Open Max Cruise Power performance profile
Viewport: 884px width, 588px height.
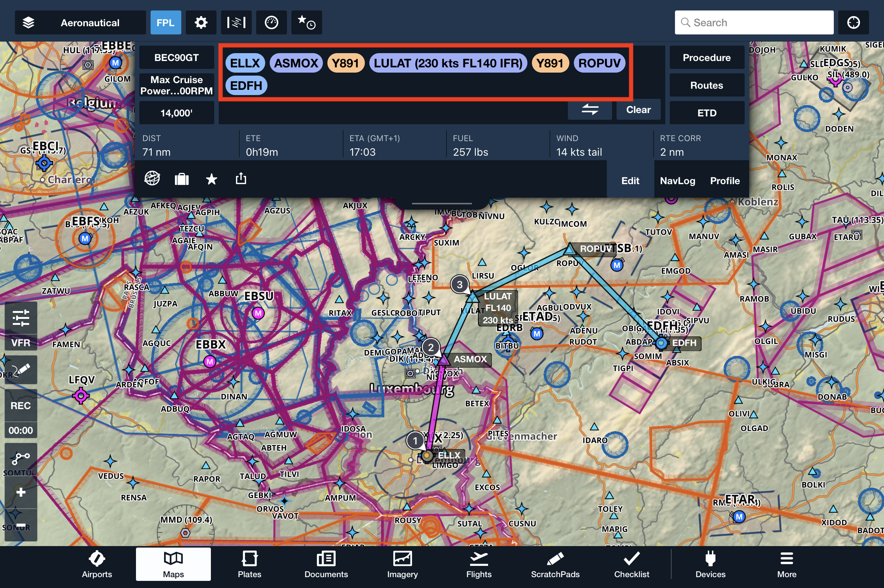[x=176, y=85]
